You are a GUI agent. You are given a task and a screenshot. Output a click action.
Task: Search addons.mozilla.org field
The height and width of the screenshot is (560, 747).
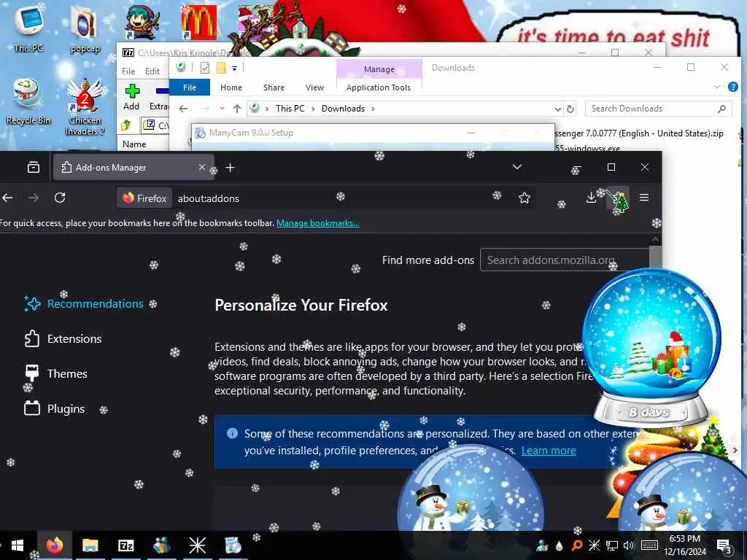click(x=565, y=260)
